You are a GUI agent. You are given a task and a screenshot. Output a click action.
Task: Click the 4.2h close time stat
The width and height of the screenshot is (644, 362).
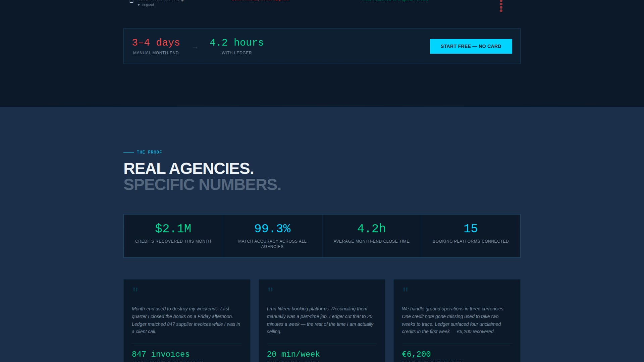point(371,229)
